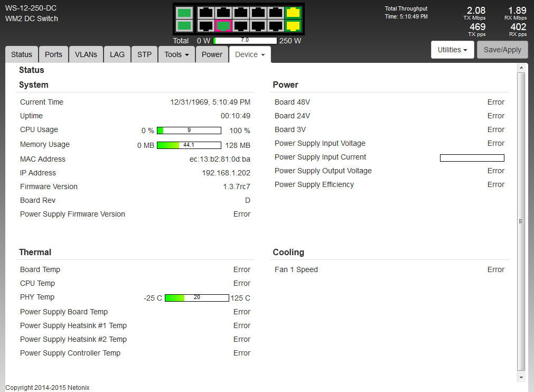Click the black port beside upper yellow port
This screenshot has width=534, height=392.
(x=276, y=13)
